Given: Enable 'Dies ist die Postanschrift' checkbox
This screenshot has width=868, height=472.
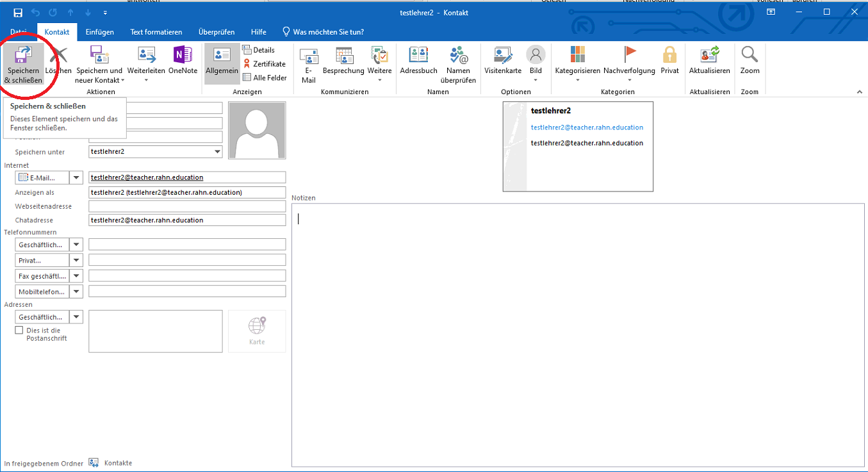Looking at the screenshot, I should (x=19, y=330).
